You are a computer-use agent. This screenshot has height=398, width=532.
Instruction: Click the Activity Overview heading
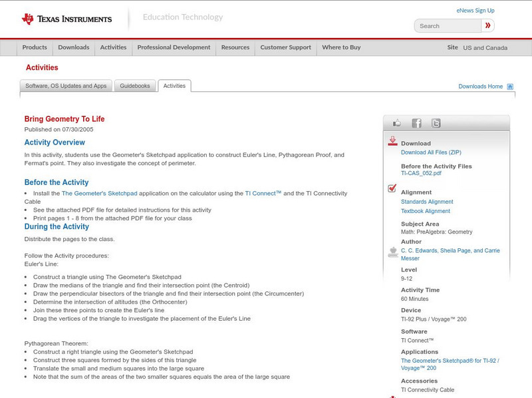55,142
